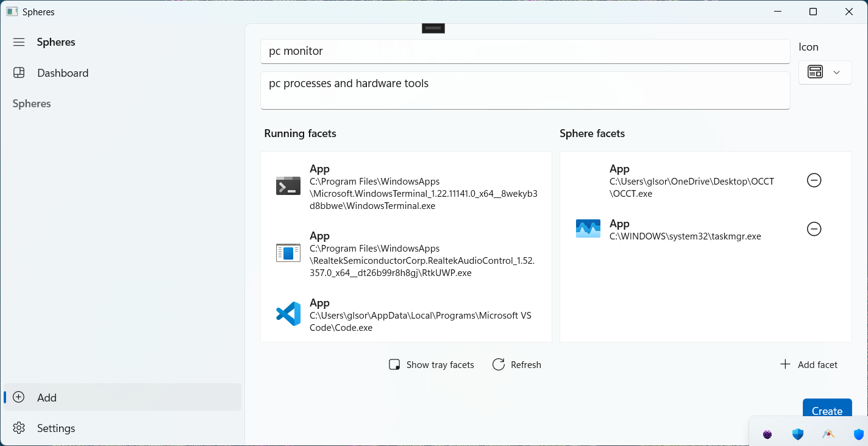Open the Windows Security shield tray icon

tap(798, 434)
